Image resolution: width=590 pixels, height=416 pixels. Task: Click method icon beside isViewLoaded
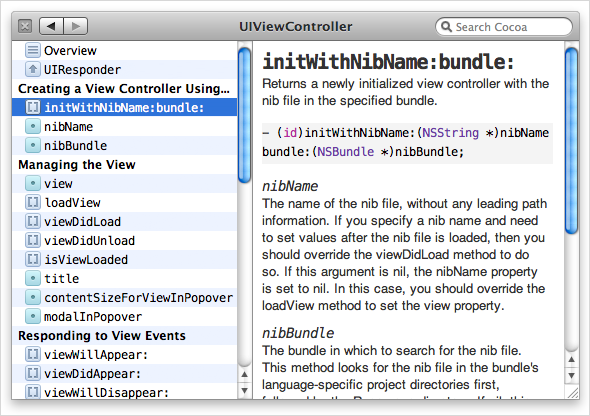click(x=33, y=259)
